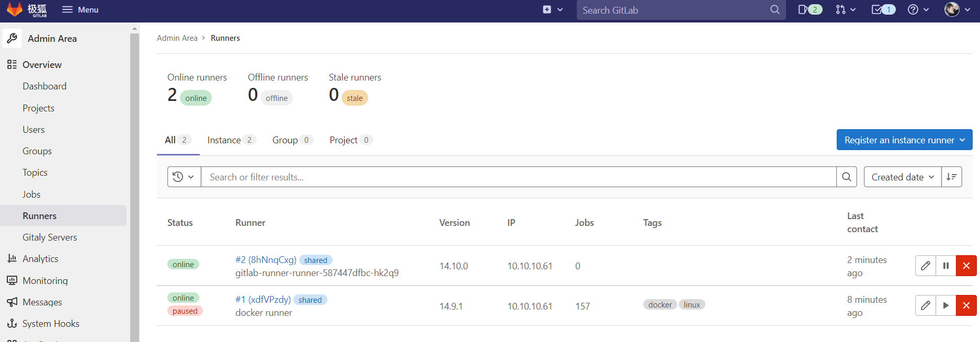Open runner #1 (xdfVPzdy) link
980x342 pixels.
[263, 300]
